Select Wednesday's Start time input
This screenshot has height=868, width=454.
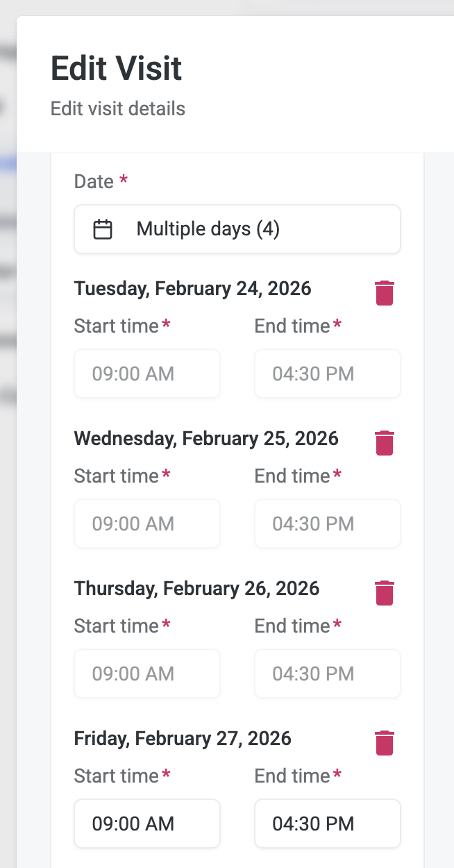pos(147,524)
